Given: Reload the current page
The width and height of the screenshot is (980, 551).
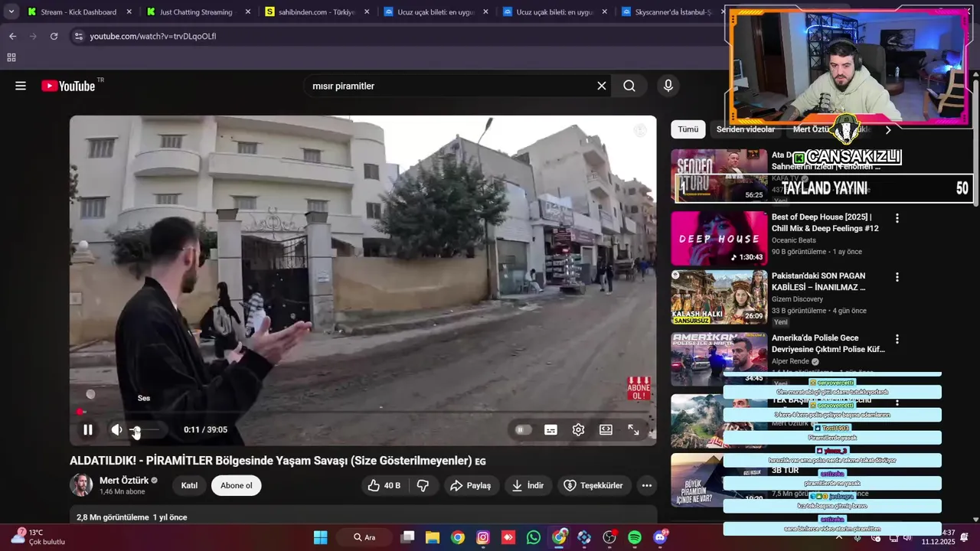Looking at the screenshot, I should coord(54,36).
